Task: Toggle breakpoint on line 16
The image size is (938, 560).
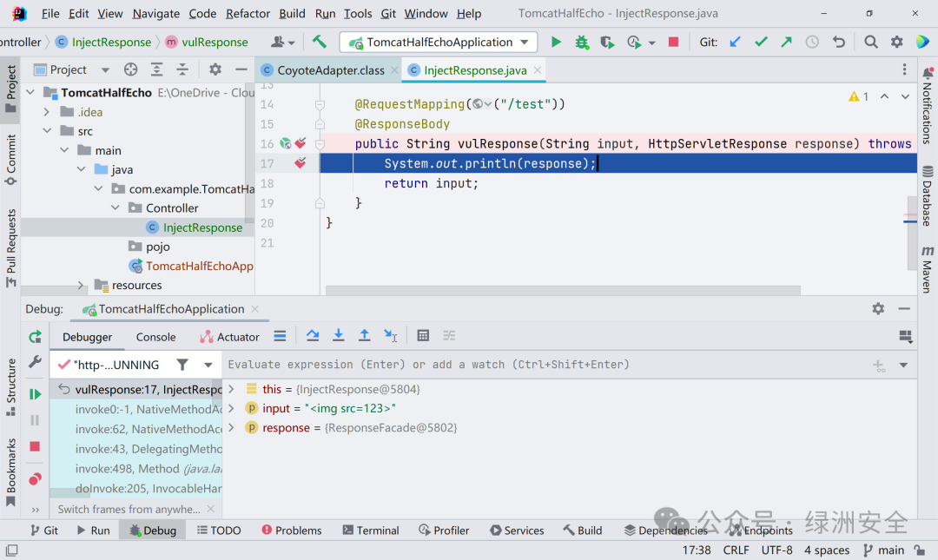Action: [x=300, y=143]
